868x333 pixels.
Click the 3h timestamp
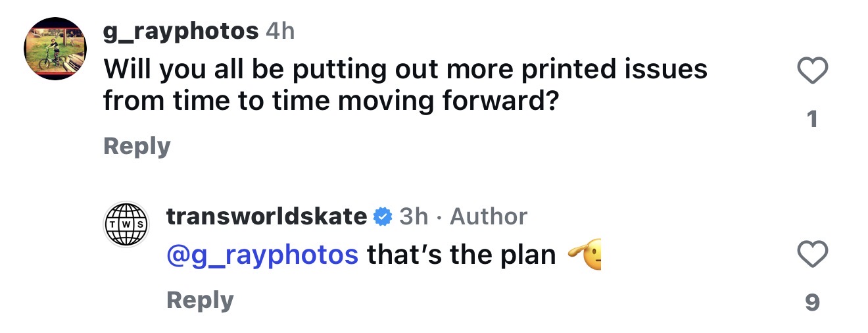[414, 216]
